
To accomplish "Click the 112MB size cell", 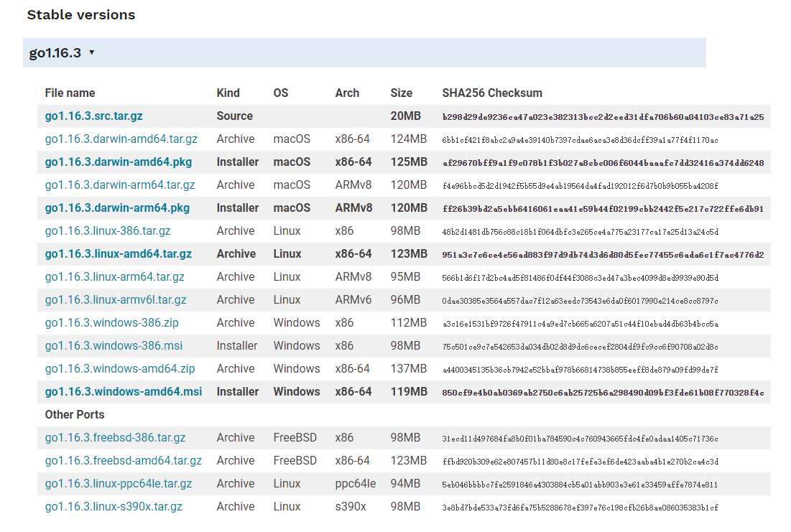I will 408,323.
